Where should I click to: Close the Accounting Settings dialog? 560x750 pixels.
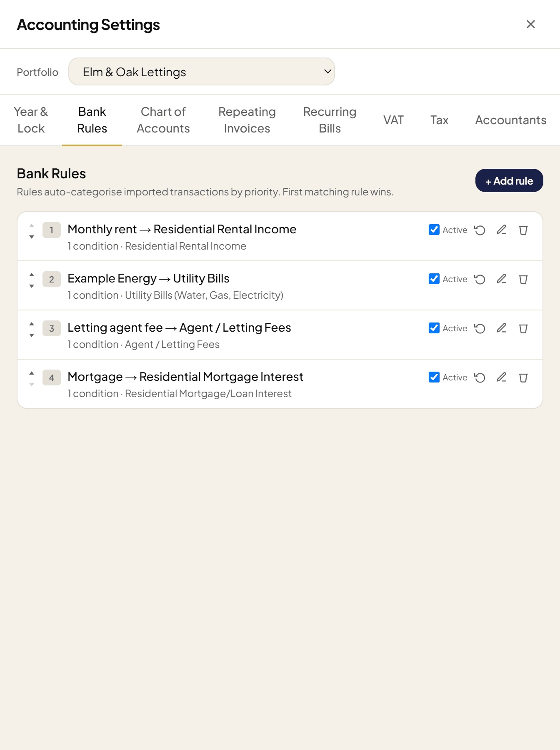point(530,24)
